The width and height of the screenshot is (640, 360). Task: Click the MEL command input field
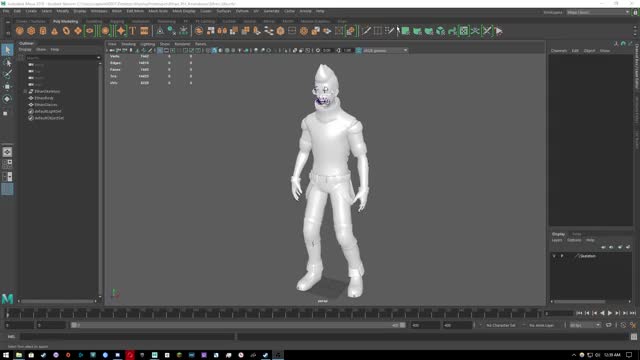128,337
